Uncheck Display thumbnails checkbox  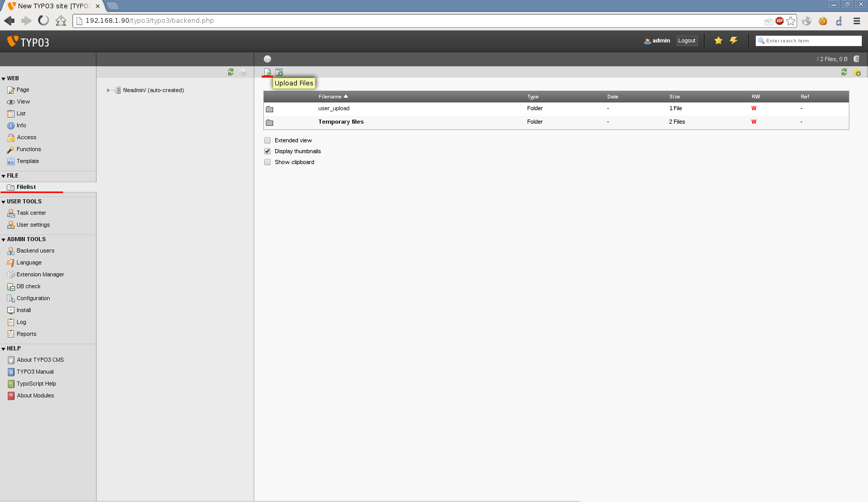click(x=267, y=151)
